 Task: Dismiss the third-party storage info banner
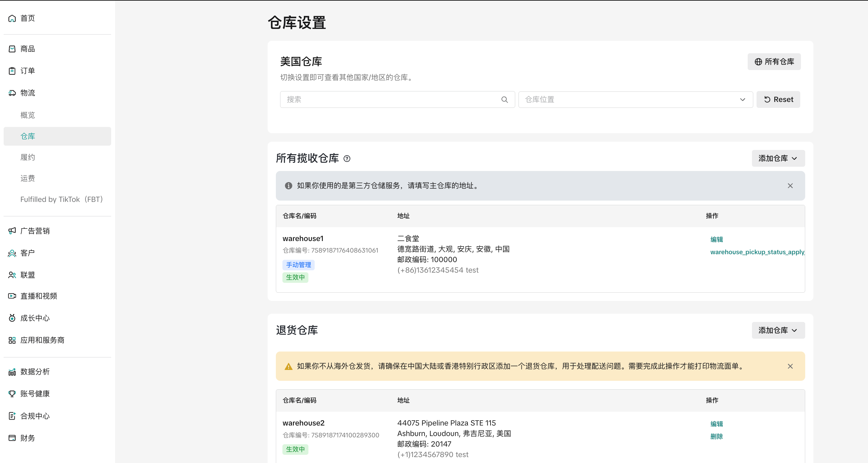pyautogui.click(x=790, y=186)
